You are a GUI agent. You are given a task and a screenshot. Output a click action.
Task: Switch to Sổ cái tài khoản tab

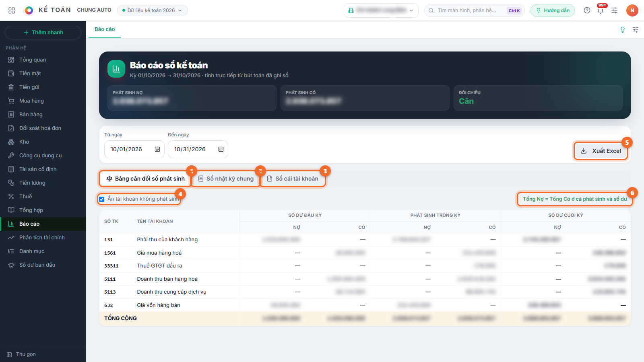293,179
